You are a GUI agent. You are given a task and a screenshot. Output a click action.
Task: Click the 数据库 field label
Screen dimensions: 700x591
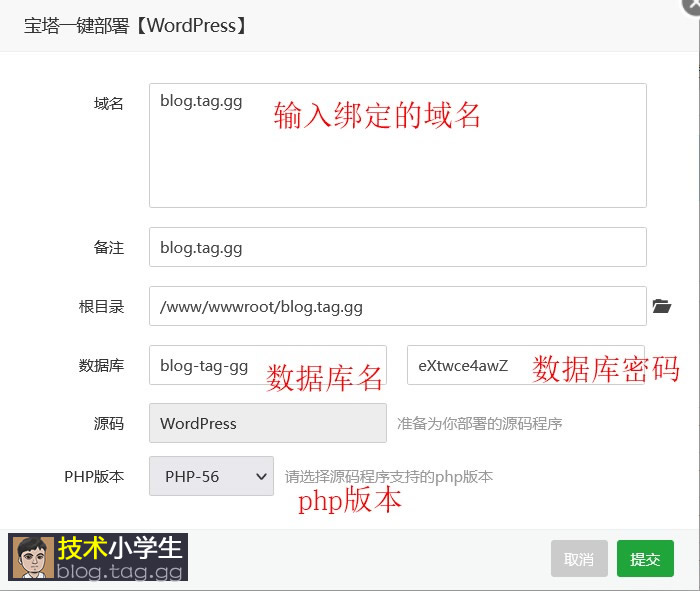point(101,365)
